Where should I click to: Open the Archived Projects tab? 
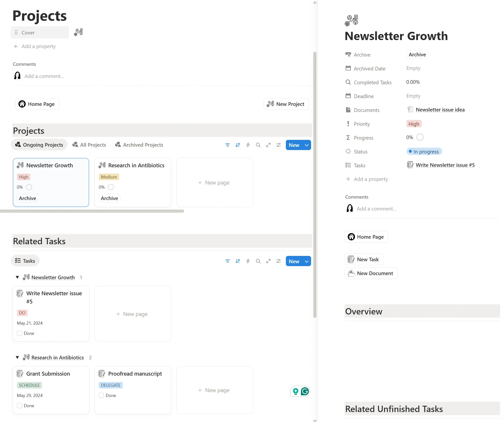click(139, 145)
